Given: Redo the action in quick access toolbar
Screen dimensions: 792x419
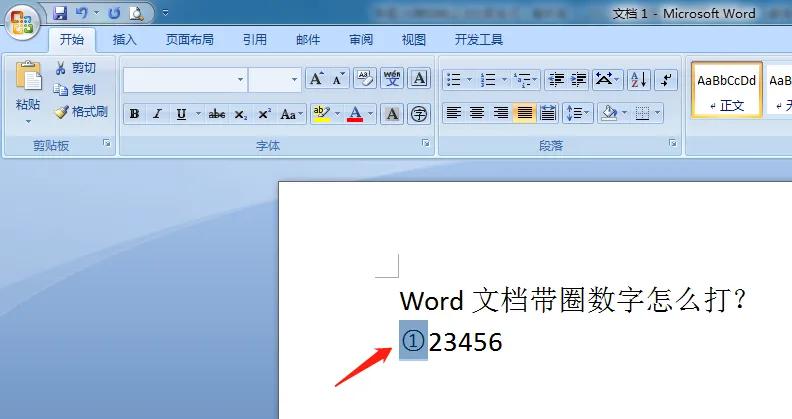Looking at the screenshot, I should click(114, 13).
